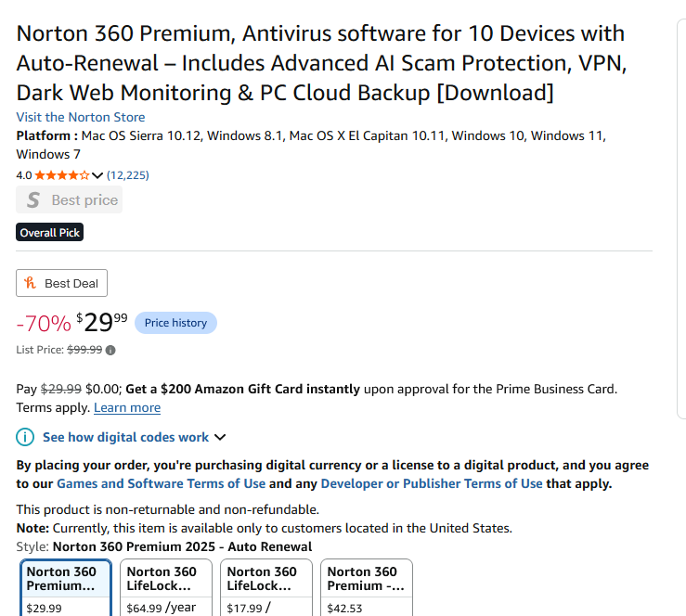Open Developer or Publisher Terms of Use
Image resolution: width=686 pixels, height=616 pixels.
click(432, 483)
